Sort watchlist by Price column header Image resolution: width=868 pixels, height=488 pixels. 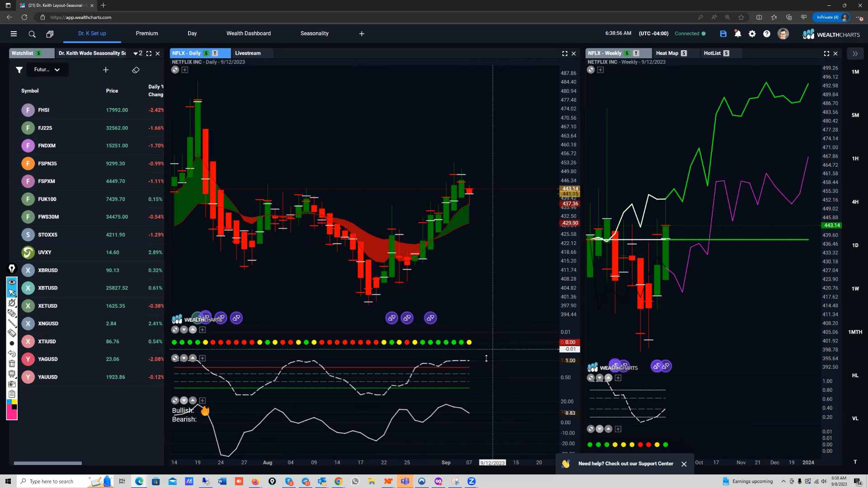pos(112,91)
